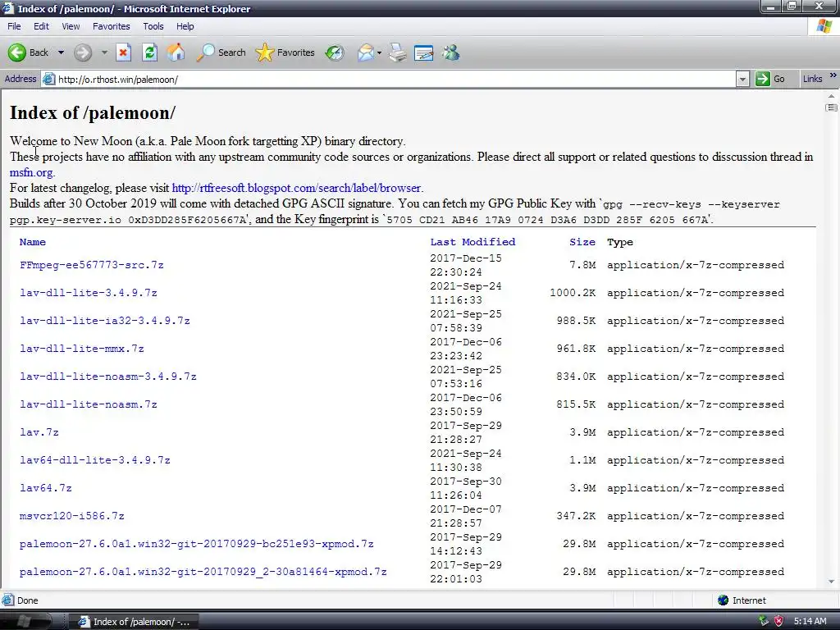Expand the address bar dropdown

[x=742, y=80]
